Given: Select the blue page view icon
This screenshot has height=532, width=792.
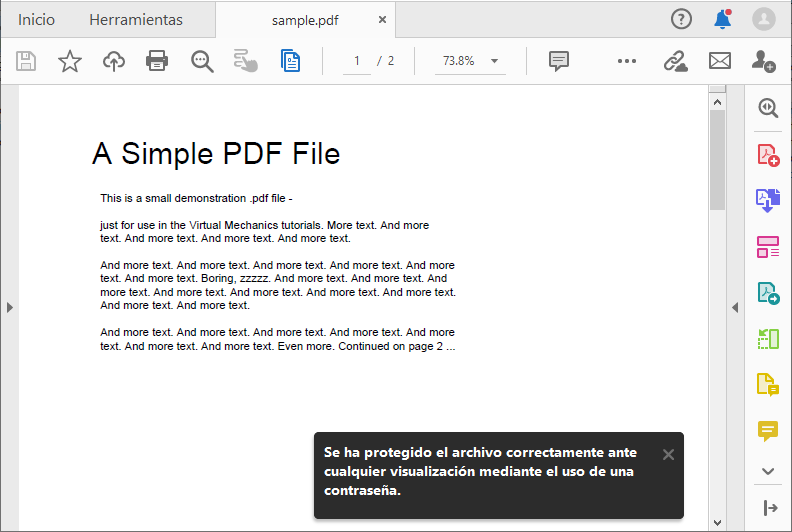Looking at the screenshot, I should pyautogui.click(x=290, y=61).
